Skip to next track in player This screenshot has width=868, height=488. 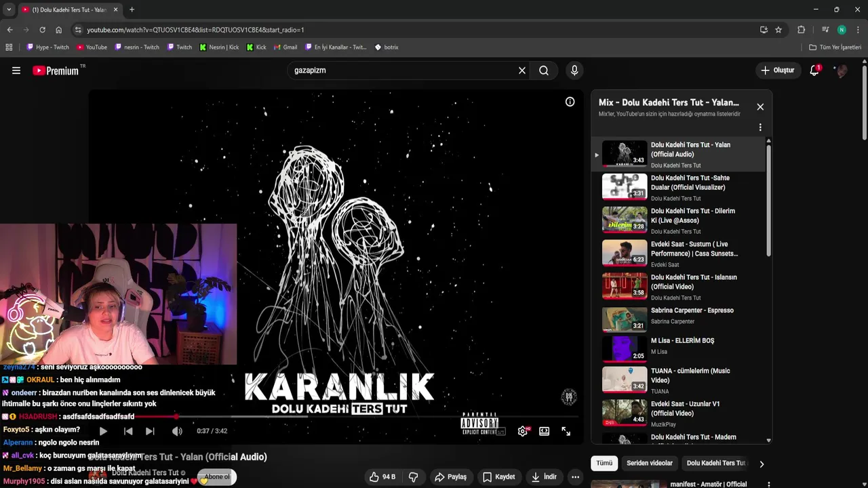[150, 431]
